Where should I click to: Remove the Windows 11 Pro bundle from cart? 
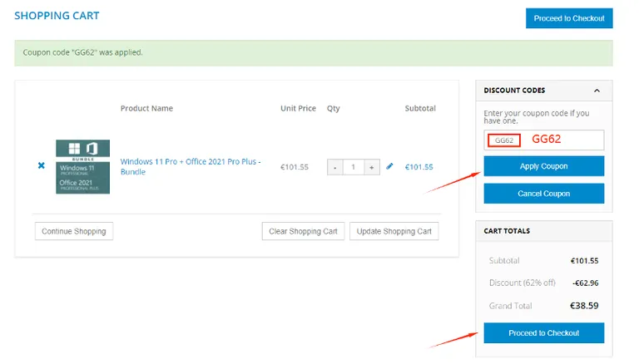(41, 165)
